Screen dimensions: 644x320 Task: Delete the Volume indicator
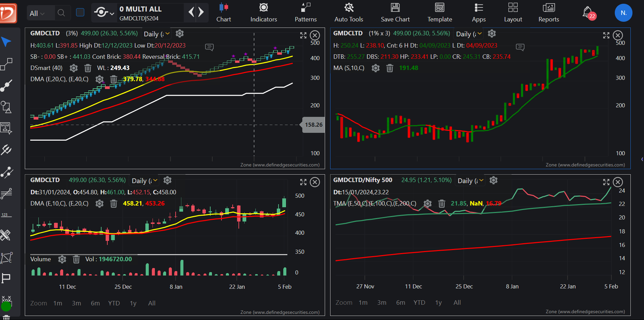coord(76,260)
